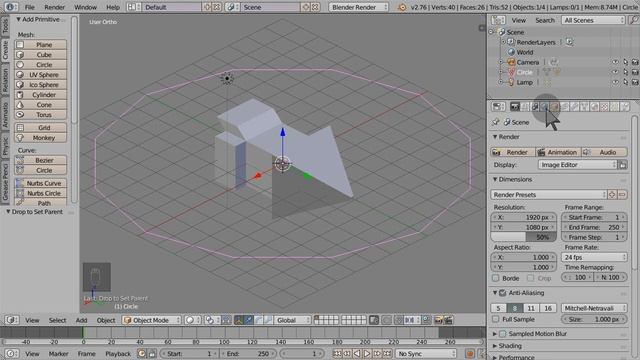
Task: Open the Help menu
Action: tap(113, 7)
